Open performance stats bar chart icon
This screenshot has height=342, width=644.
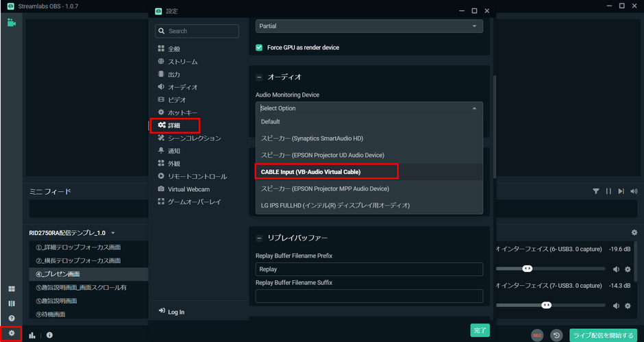click(x=32, y=335)
